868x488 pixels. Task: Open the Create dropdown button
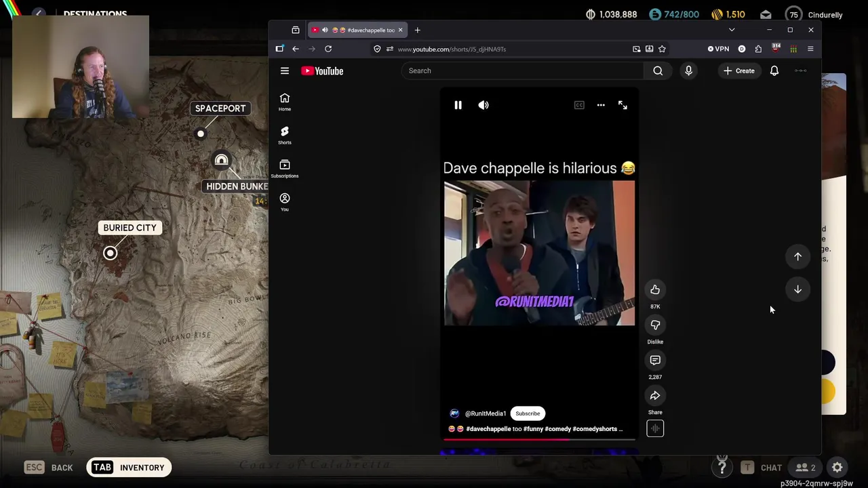[738, 70]
